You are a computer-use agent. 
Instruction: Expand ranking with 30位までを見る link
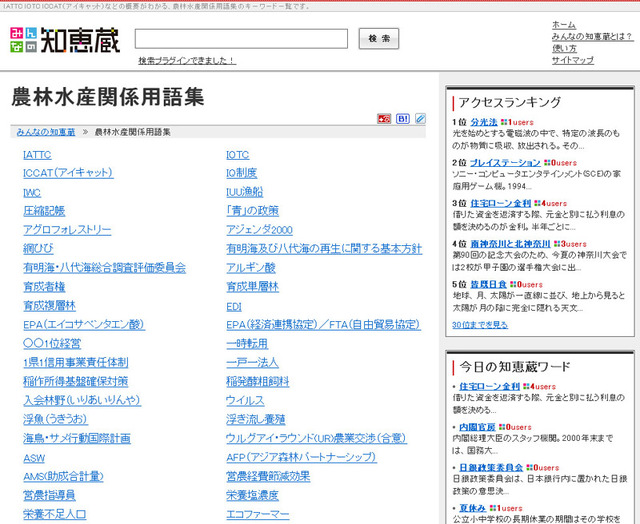(479, 324)
